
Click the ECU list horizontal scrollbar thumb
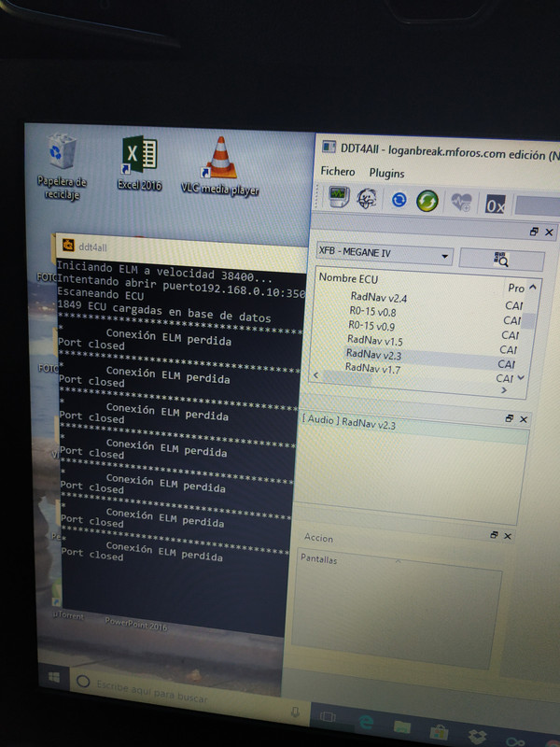click(x=347, y=378)
